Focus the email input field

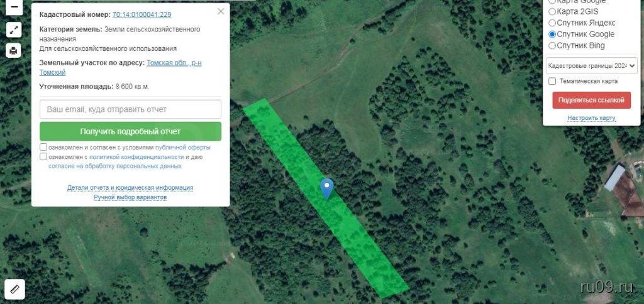130,109
